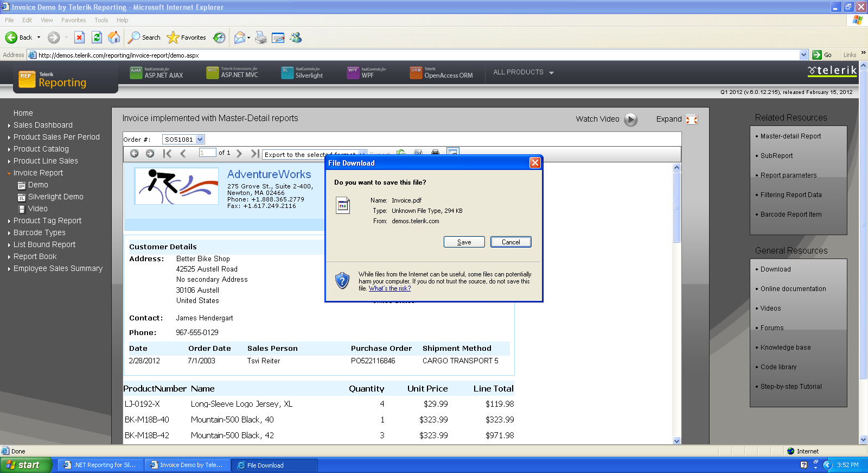Screen dimensions: 868x473
Task: Click the Windows Start button
Action: [26, 465]
